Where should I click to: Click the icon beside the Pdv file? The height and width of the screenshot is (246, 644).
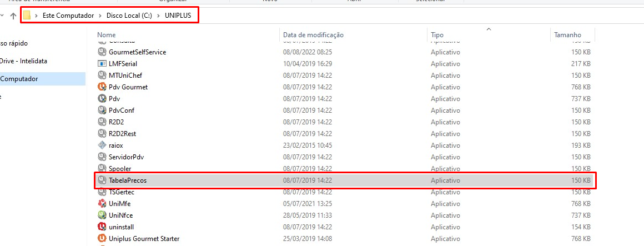coord(102,98)
